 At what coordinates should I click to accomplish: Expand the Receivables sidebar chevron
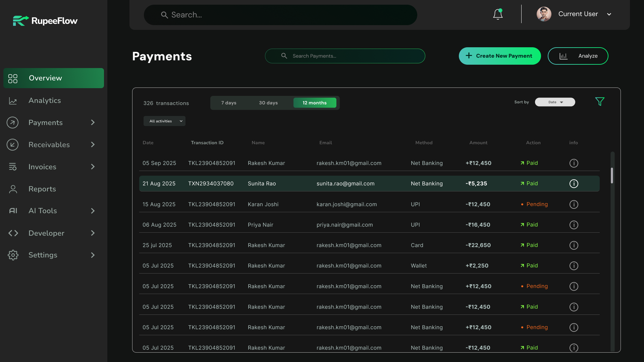93,145
